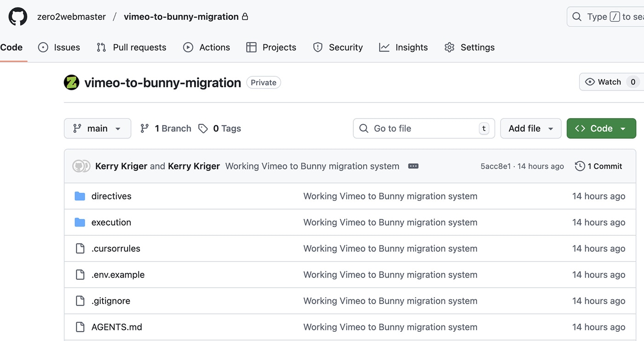Click the Watch count badge
This screenshot has height=341, width=644.
[633, 82]
